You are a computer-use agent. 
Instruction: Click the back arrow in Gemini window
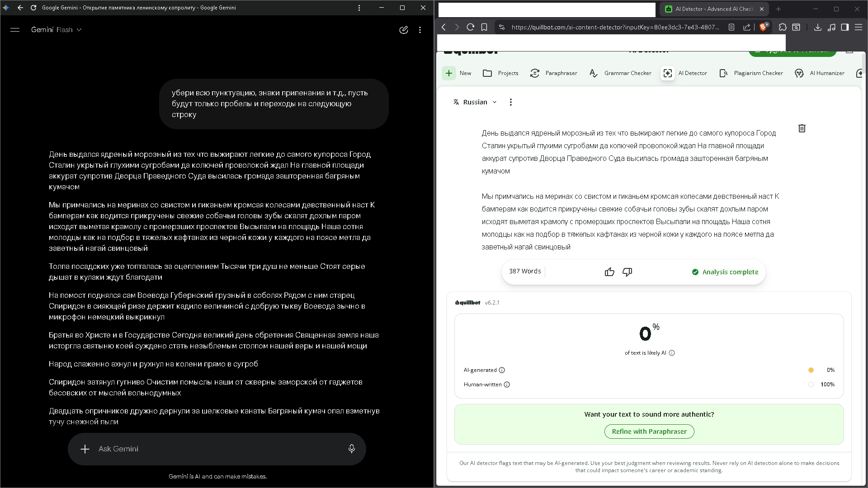point(20,8)
